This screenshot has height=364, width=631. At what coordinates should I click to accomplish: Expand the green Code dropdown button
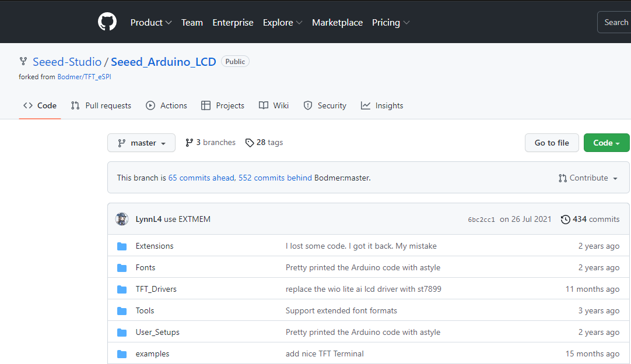coord(607,143)
